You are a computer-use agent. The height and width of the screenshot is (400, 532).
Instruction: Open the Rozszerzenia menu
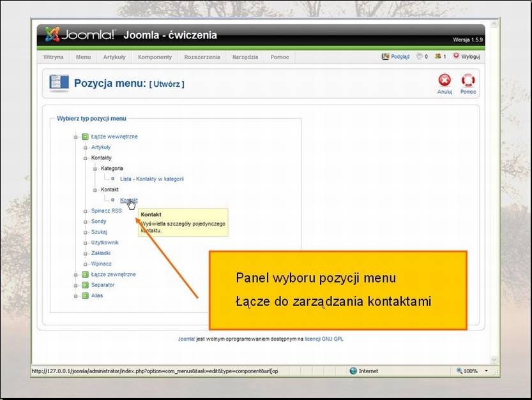[202, 57]
